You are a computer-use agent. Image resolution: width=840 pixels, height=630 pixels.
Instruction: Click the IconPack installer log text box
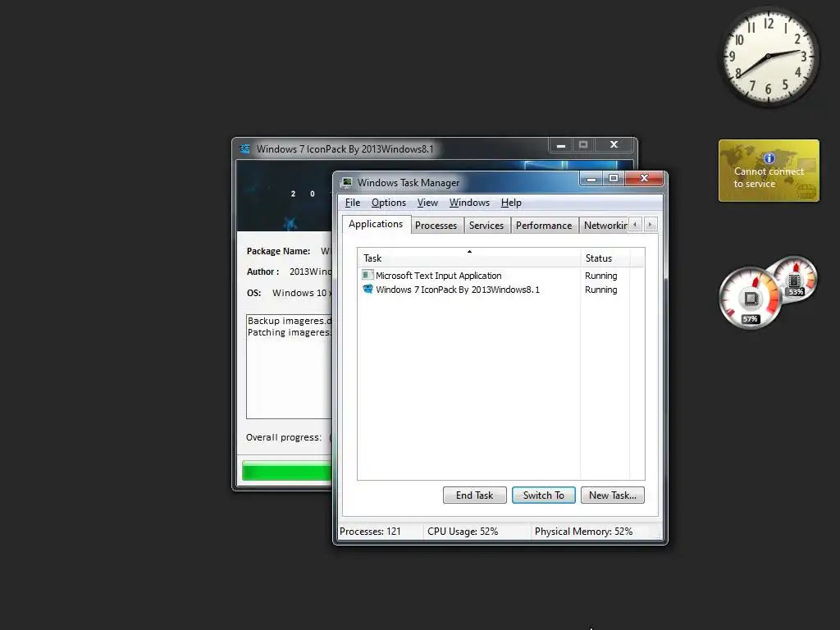(290, 367)
